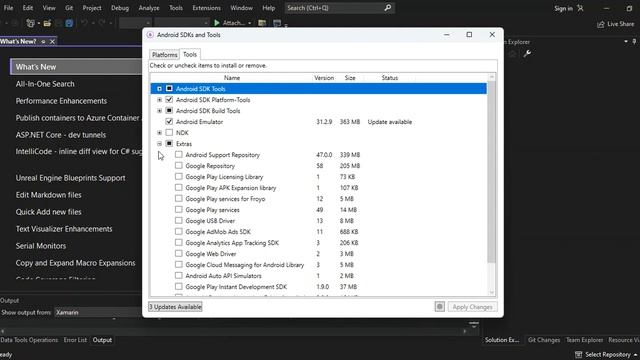This screenshot has height=360, width=640.
Task: Click the New Project toolbar icon
Action: (30, 23)
